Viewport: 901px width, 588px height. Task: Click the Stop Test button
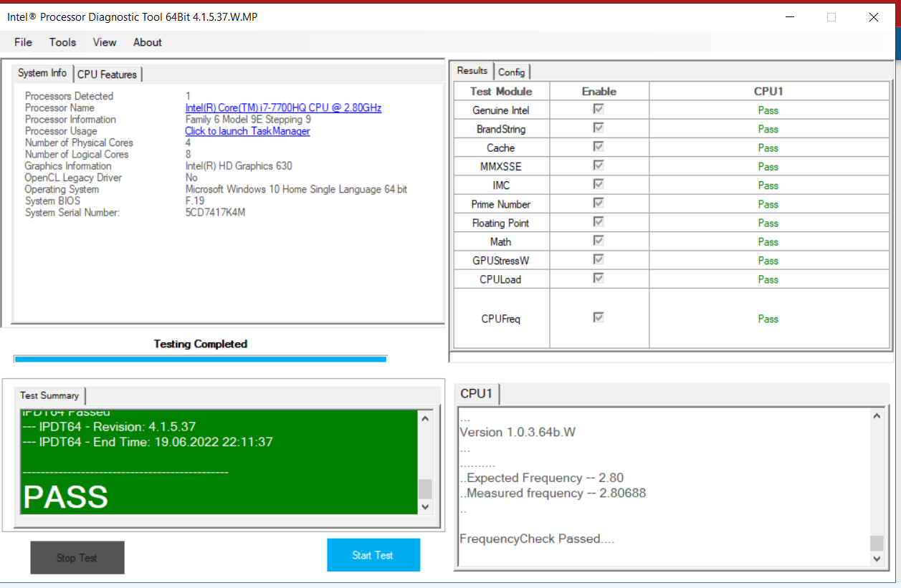[77, 558]
